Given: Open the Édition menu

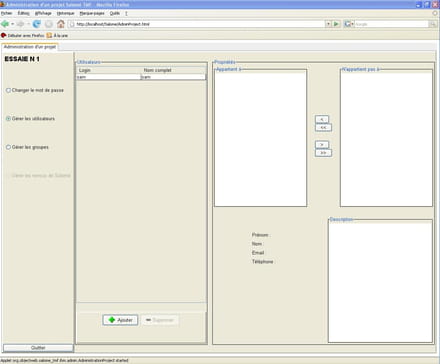Looking at the screenshot, I should pyautogui.click(x=24, y=13).
